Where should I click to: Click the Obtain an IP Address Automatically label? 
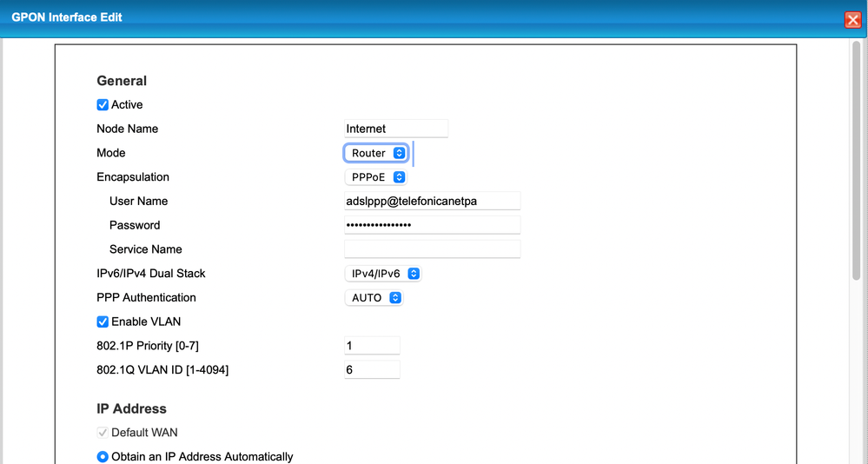tap(202, 457)
